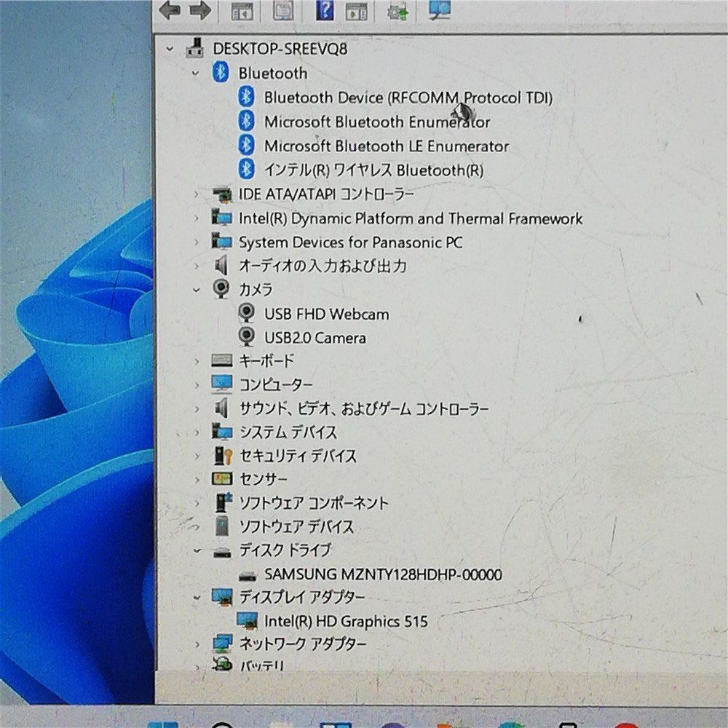Collapse the Bluetooth device category
Image resolution: width=728 pixels, height=728 pixels.
click(x=194, y=73)
